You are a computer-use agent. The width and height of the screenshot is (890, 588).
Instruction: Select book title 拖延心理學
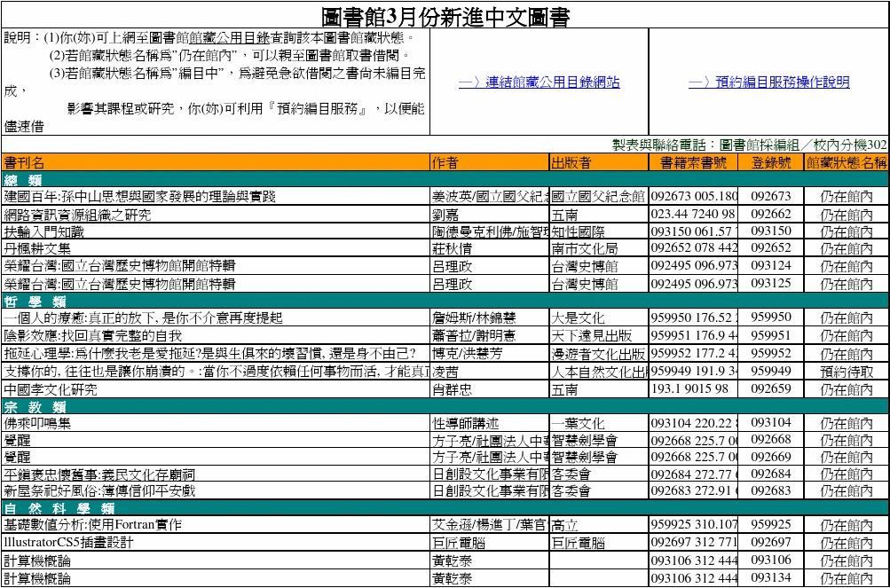210,354
